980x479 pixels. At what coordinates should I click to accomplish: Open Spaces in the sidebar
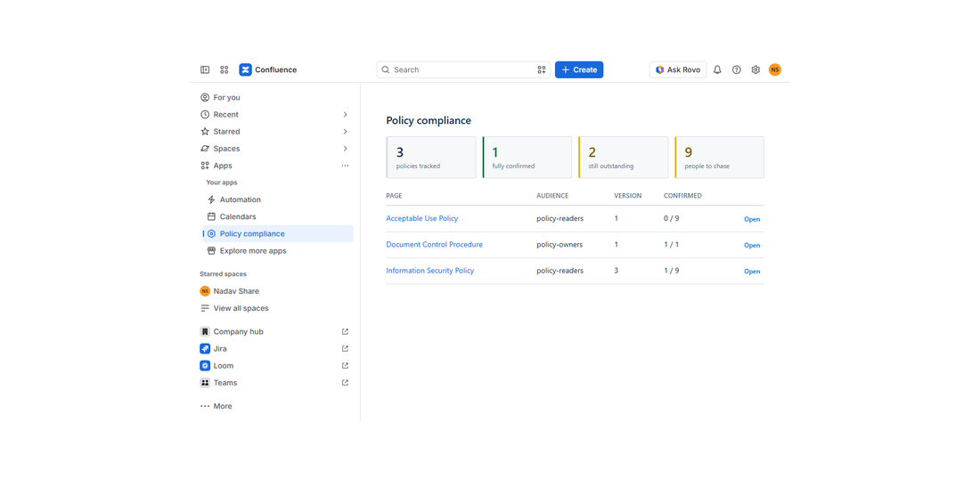tap(226, 149)
